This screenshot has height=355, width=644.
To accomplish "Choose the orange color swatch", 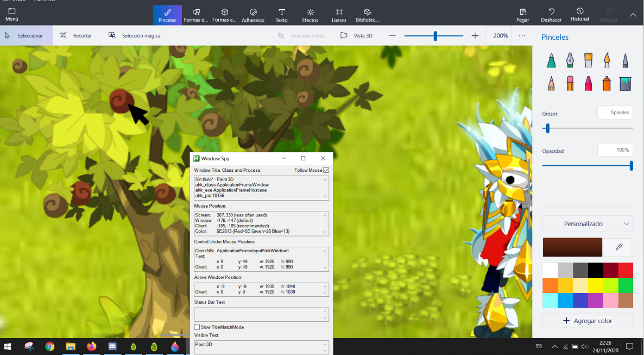I will (550, 285).
